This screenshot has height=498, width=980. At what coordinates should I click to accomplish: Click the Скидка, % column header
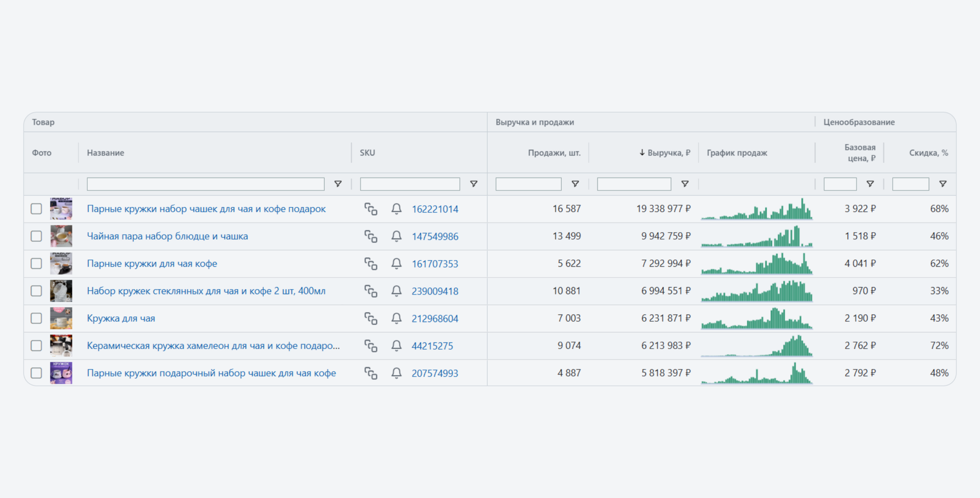point(928,153)
